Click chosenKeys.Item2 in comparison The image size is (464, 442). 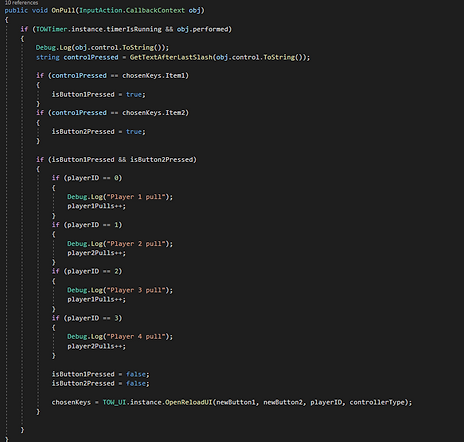(x=153, y=113)
